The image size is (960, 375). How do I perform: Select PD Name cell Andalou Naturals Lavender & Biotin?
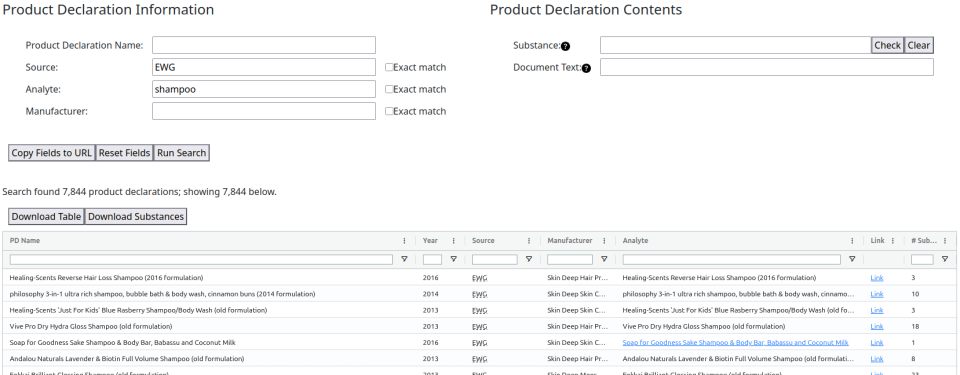(x=127, y=359)
